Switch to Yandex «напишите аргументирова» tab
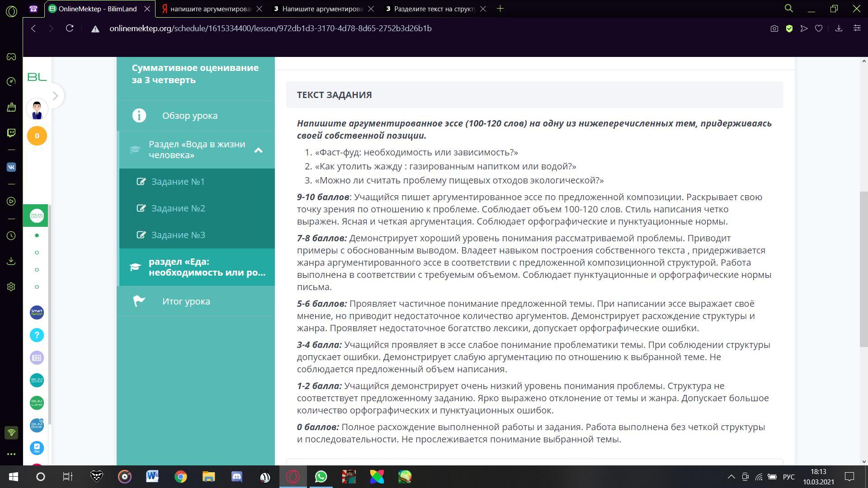 (210, 9)
